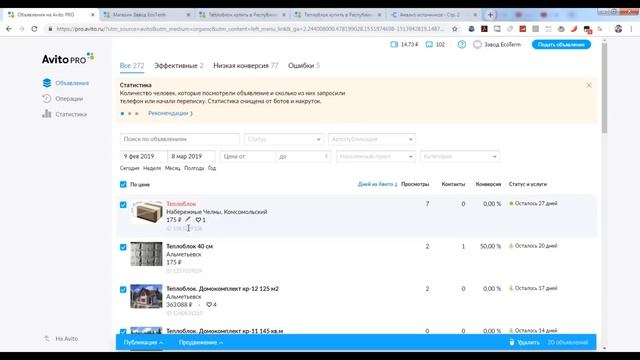Image resolution: width=640 pixels, height=360 pixels.
Task: Click the wallet balance icon 14,73 ₽
Action: tap(394, 44)
